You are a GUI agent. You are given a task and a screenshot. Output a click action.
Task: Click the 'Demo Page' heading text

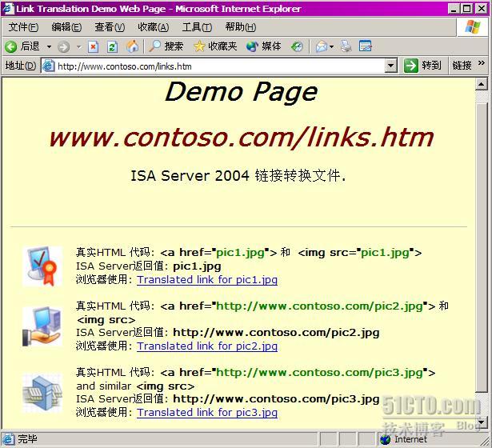[x=241, y=92]
